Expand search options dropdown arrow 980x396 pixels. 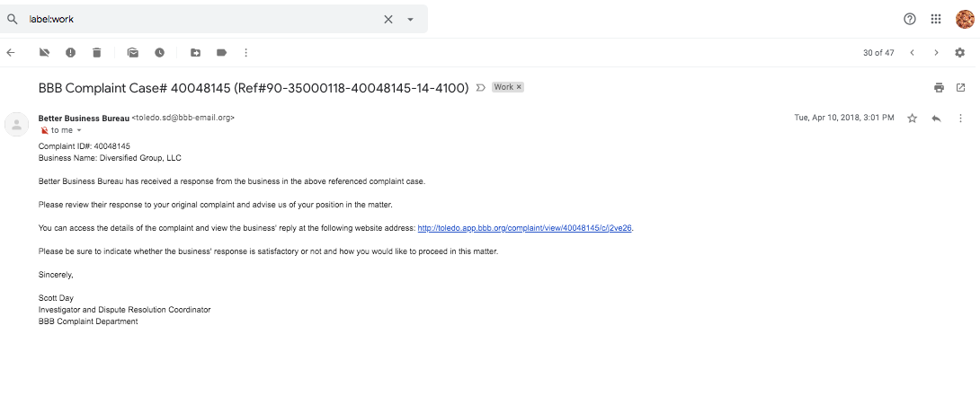point(410,19)
